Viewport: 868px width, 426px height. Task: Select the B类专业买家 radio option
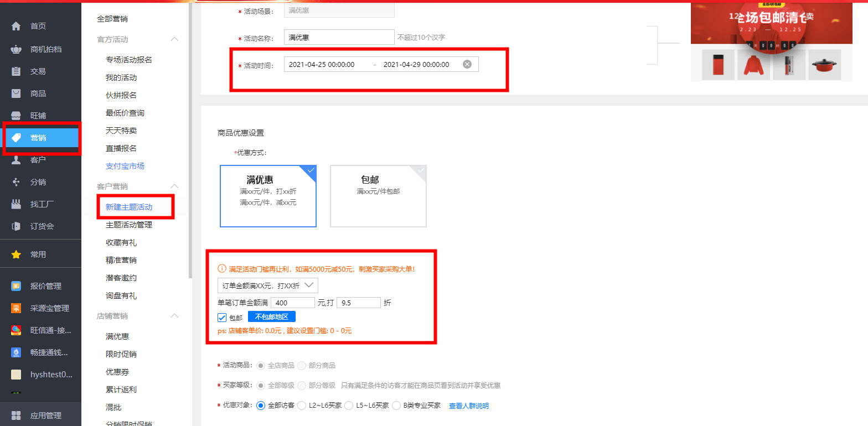pyautogui.click(x=396, y=406)
